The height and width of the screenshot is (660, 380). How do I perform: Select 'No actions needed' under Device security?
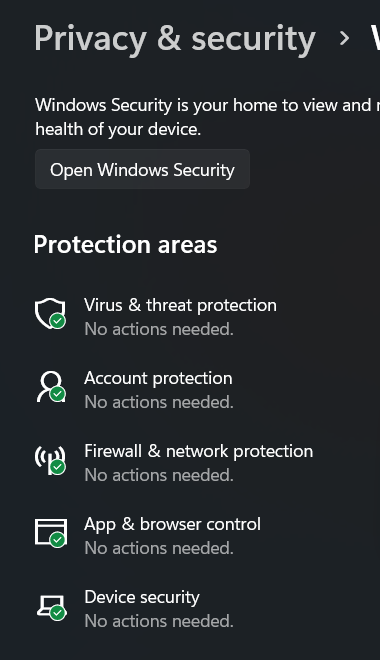pos(159,621)
